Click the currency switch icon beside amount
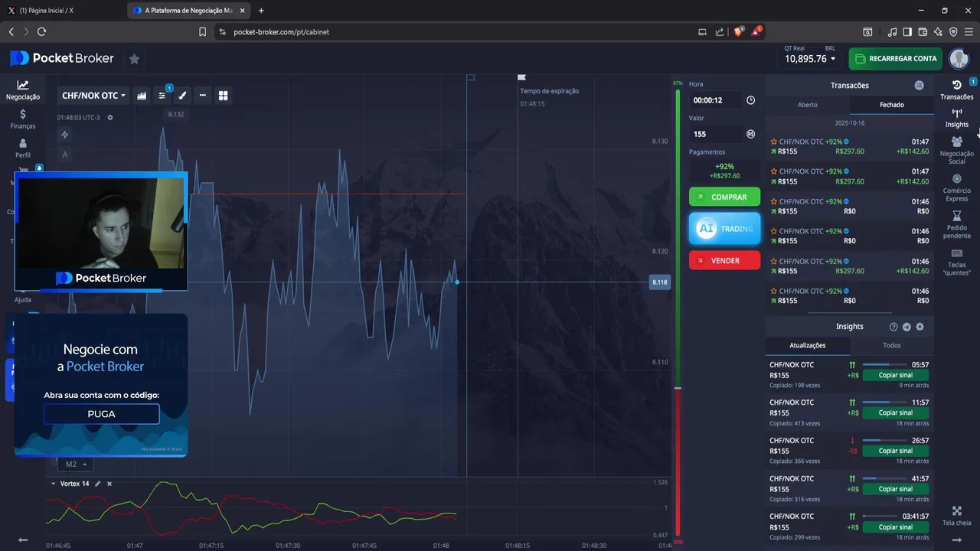This screenshot has width=980, height=551. tap(750, 134)
